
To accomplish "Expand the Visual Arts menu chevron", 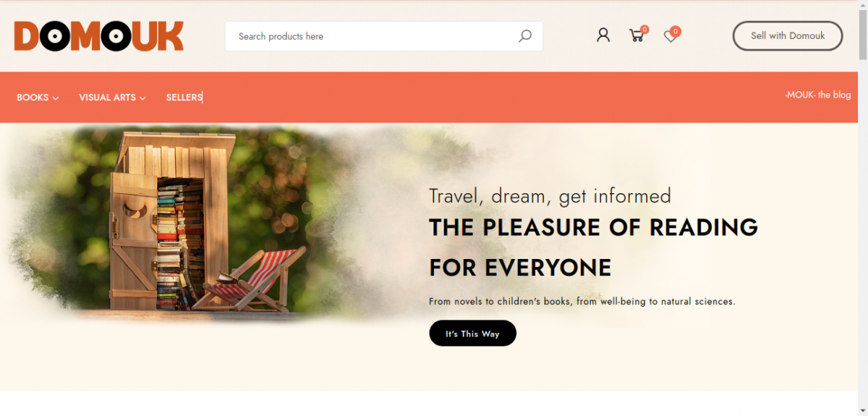I will pyautogui.click(x=142, y=98).
